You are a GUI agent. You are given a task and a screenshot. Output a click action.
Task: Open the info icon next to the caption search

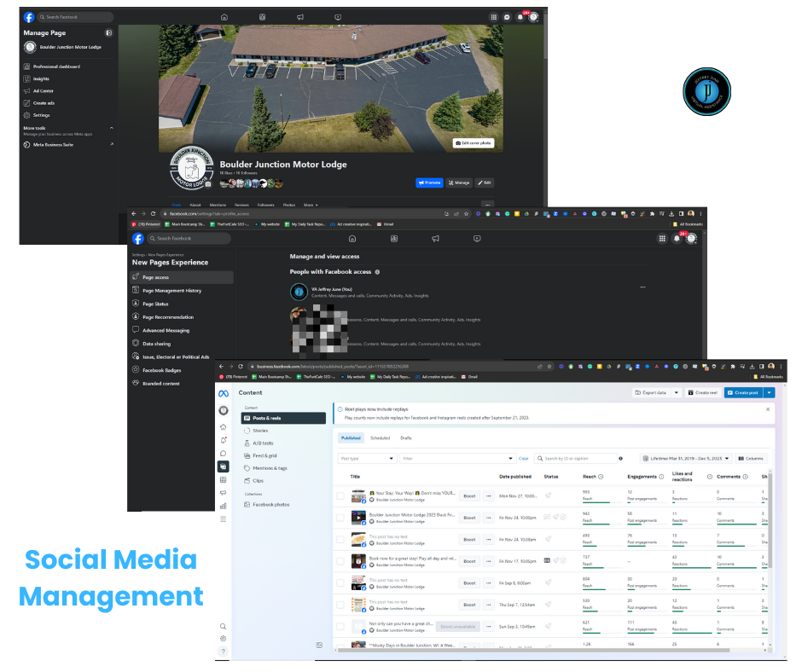pos(620,459)
